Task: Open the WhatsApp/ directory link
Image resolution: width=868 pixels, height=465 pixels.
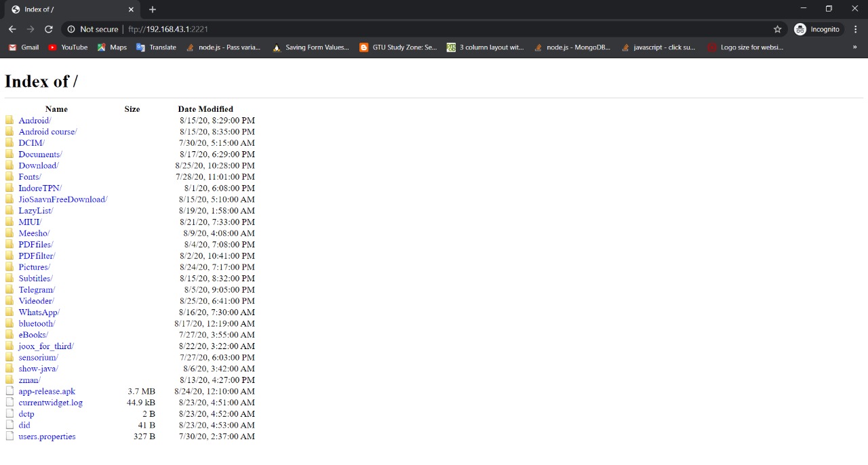Action: 39,312
